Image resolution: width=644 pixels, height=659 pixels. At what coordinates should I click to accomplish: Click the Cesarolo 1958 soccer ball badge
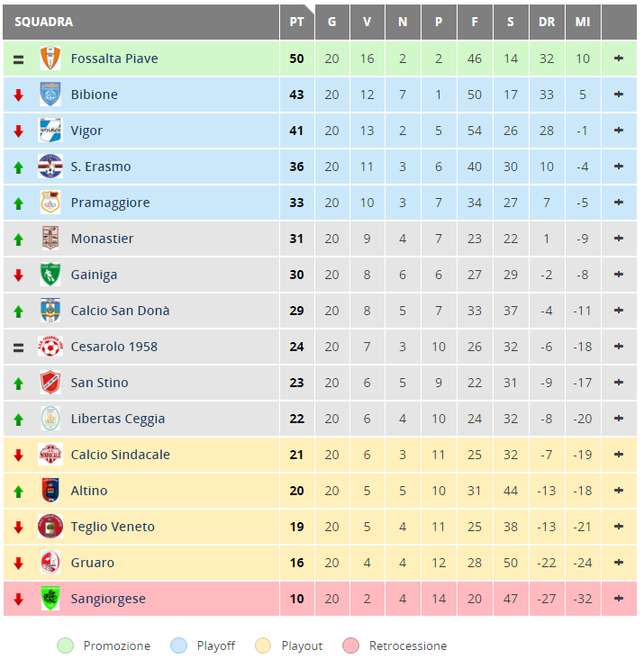50,347
